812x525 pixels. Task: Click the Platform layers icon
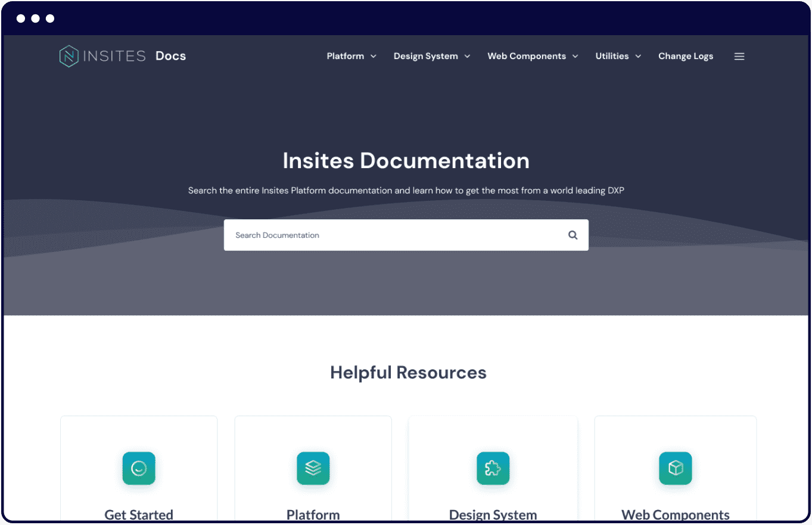tap(313, 468)
